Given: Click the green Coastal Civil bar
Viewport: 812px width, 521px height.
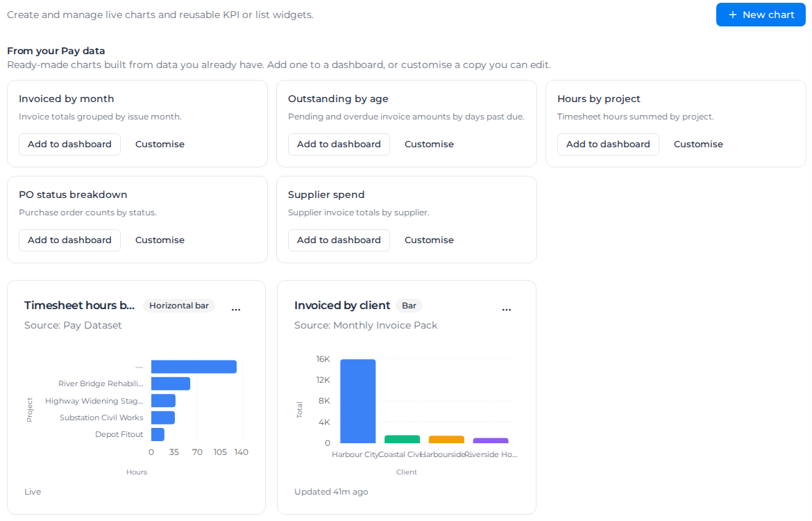Looking at the screenshot, I should (x=402, y=439).
